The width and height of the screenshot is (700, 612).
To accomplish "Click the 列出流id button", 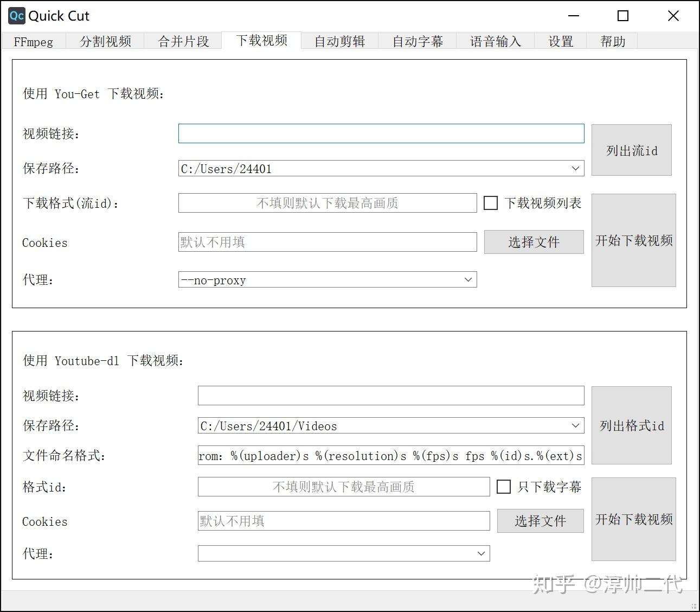I will pos(631,150).
